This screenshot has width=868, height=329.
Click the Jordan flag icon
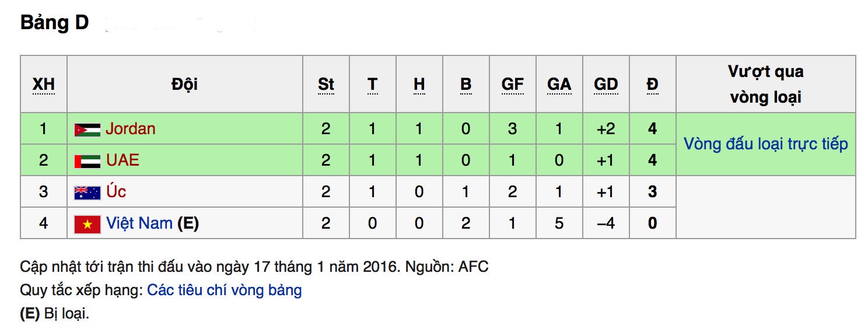pyautogui.click(x=87, y=129)
